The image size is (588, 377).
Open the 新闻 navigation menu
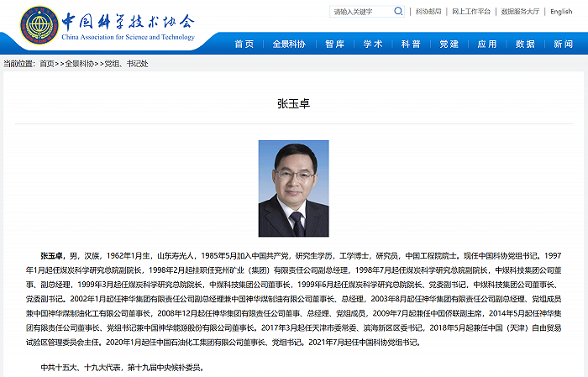click(x=564, y=44)
